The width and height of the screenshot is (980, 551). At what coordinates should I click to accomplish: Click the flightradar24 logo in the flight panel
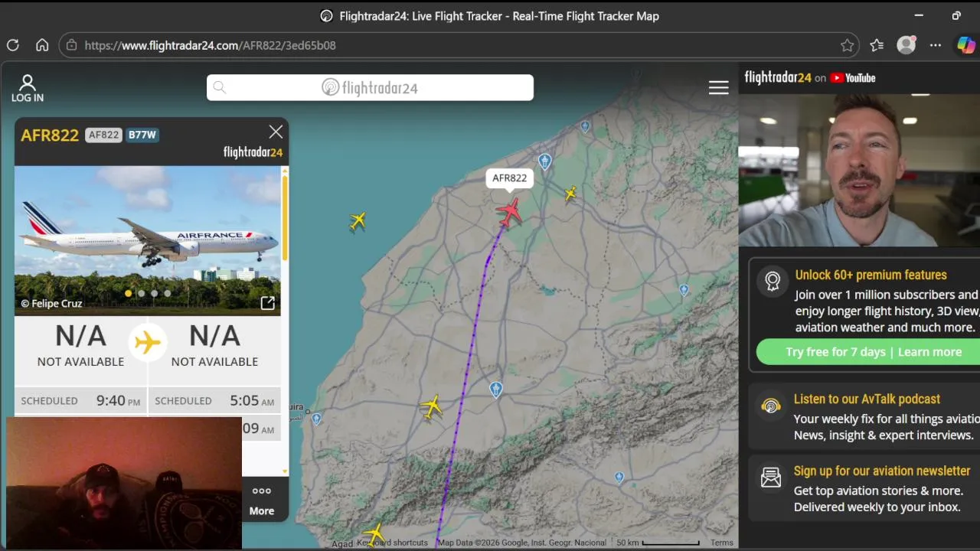tap(253, 152)
